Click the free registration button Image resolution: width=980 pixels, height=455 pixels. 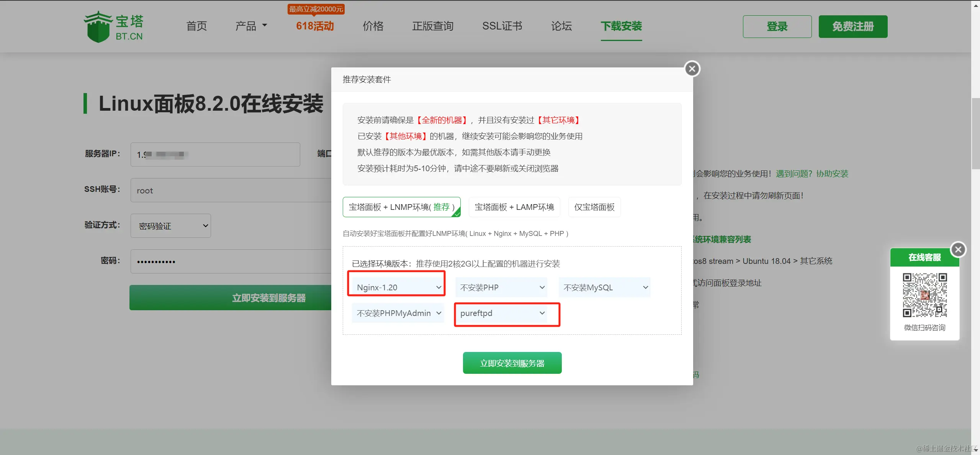853,26
